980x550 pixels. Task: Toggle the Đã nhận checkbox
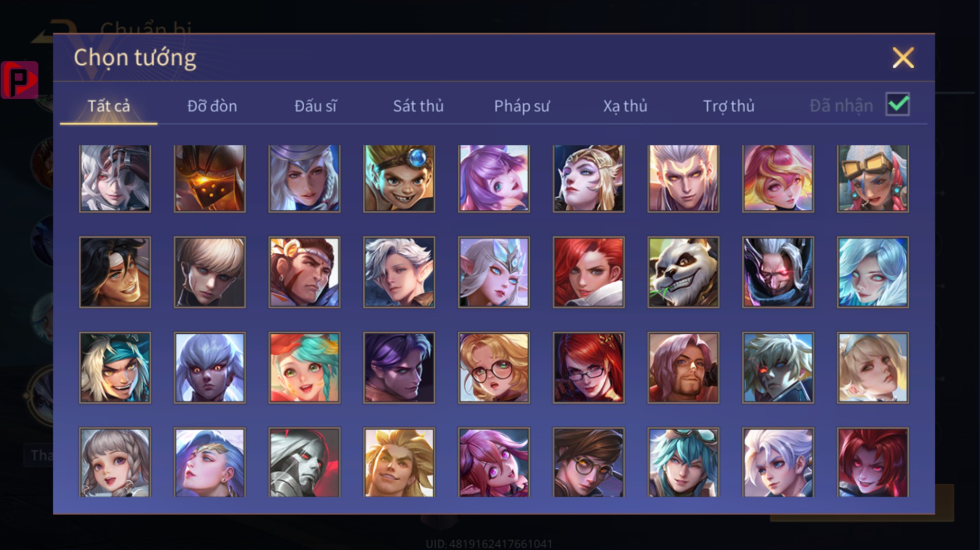click(x=898, y=104)
